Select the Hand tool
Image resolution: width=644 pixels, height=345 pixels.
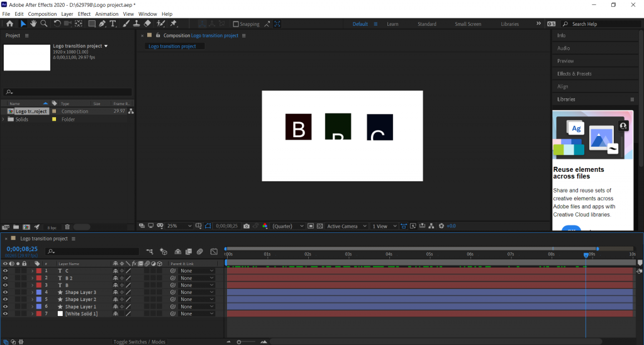coord(33,24)
